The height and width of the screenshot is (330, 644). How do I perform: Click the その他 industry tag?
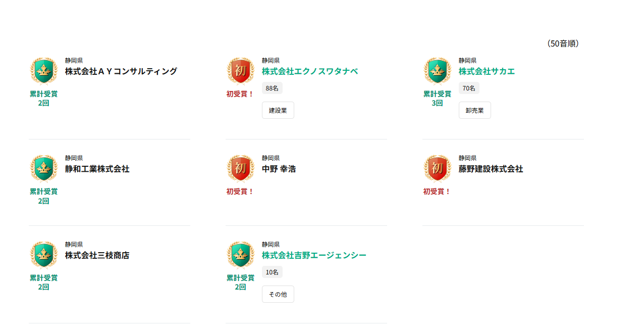pyautogui.click(x=278, y=294)
